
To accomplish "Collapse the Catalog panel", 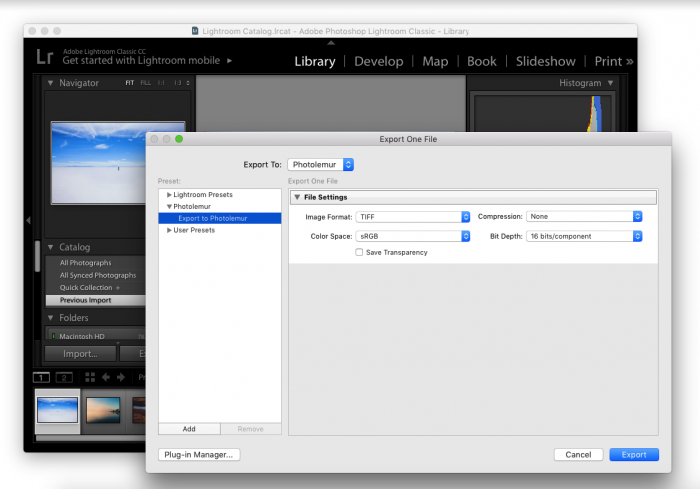I will click(50, 247).
